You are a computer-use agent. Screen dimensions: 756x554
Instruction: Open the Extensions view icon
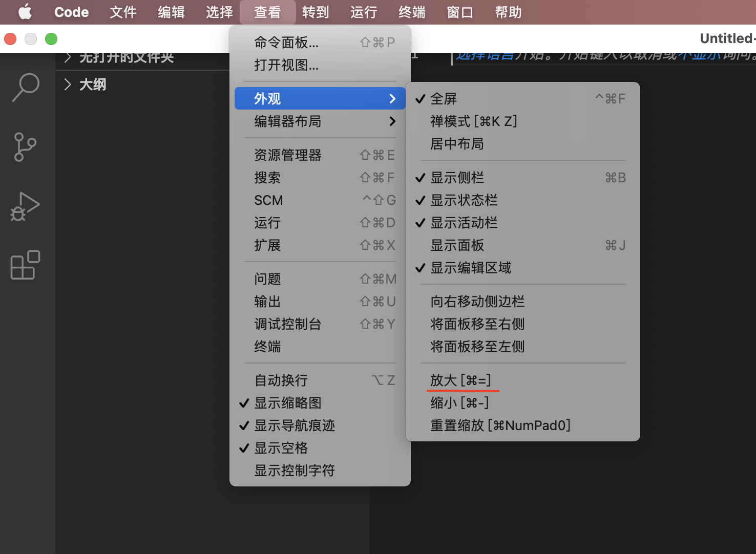pos(24,266)
